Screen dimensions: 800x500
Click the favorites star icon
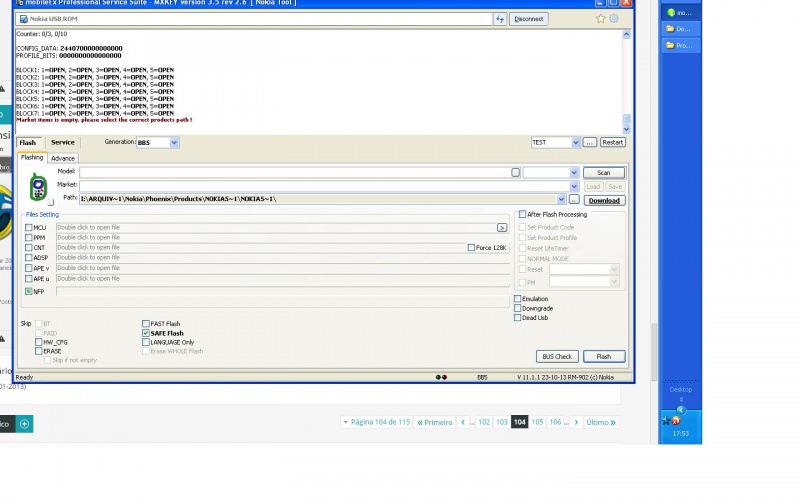click(x=601, y=19)
